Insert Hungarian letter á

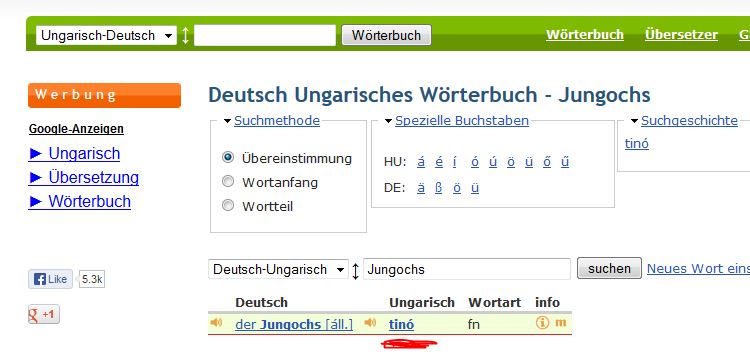pyautogui.click(x=421, y=162)
